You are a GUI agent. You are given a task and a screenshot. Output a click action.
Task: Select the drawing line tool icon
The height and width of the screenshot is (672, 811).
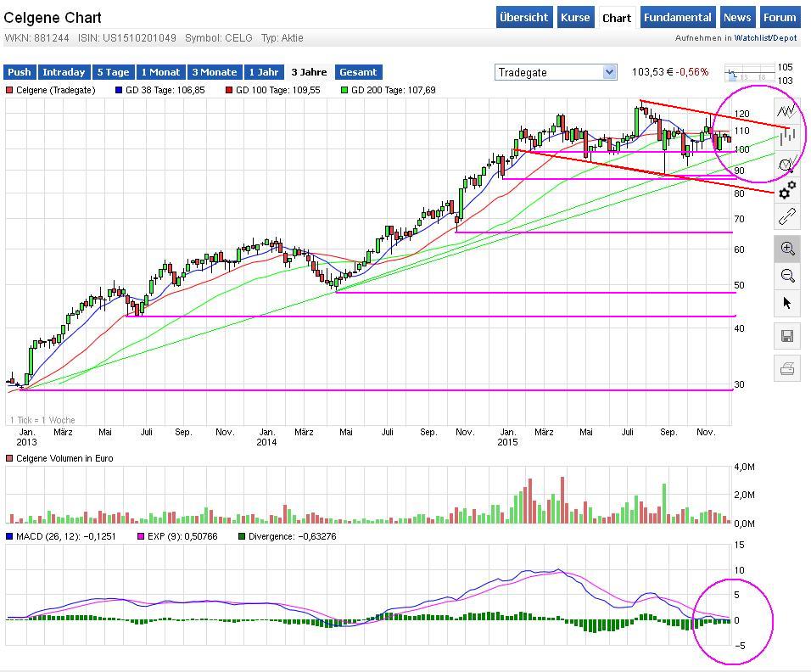[787, 216]
